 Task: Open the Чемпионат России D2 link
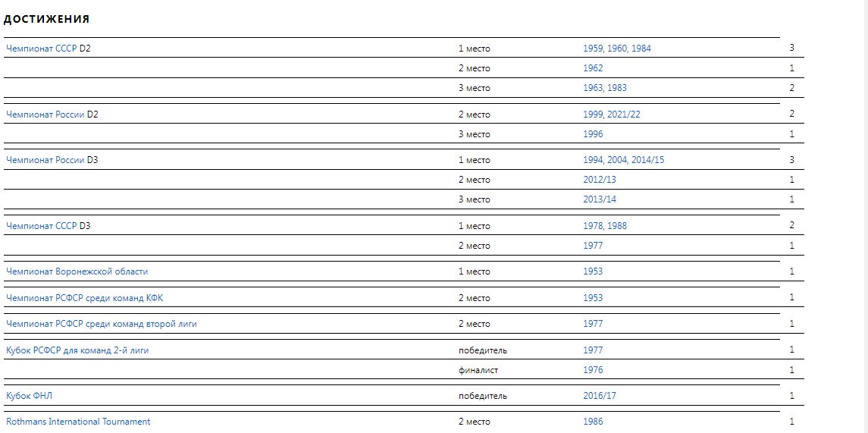click(x=45, y=115)
